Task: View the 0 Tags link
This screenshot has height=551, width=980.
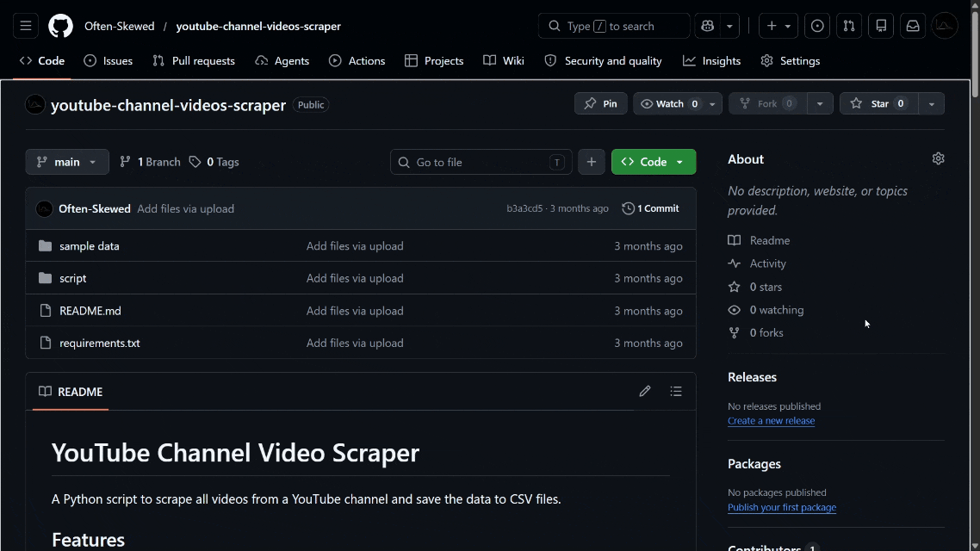Action: [x=214, y=162]
